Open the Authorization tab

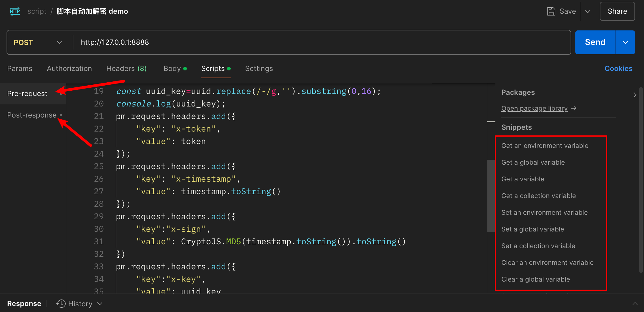coord(69,69)
